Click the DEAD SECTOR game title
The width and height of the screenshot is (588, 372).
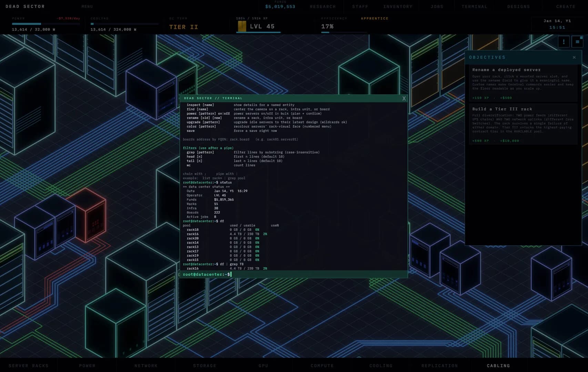tap(25, 7)
